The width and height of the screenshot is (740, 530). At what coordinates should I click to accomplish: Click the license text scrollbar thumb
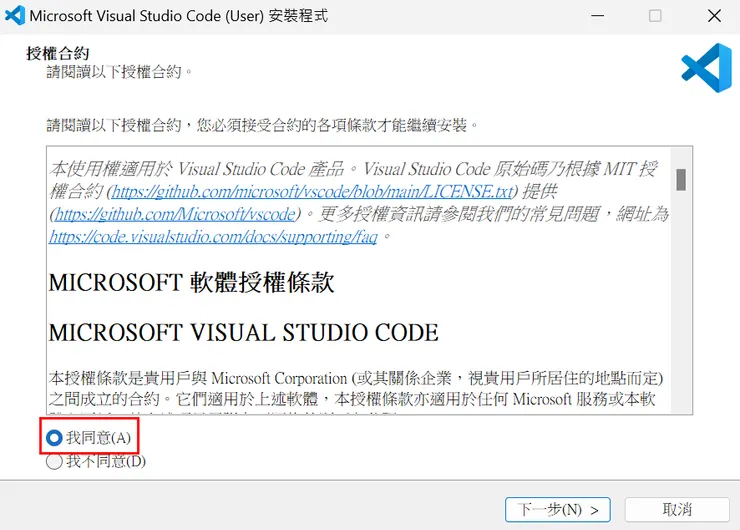681,180
